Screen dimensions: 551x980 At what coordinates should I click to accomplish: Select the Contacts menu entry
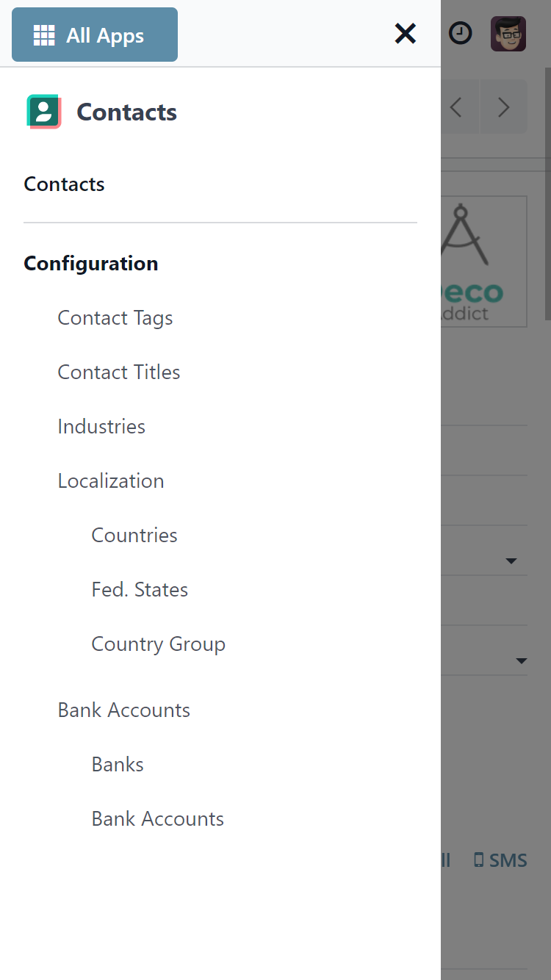coord(65,184)
